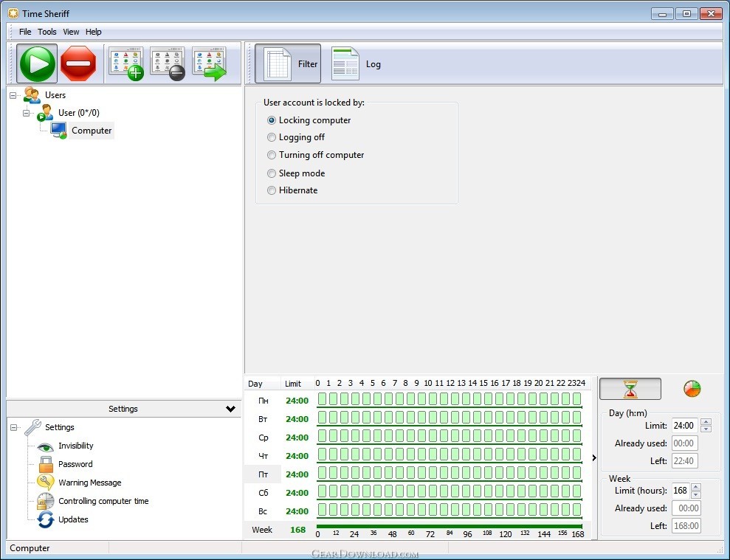Click the Week row label
730x560 pixels.
(262, 530)
